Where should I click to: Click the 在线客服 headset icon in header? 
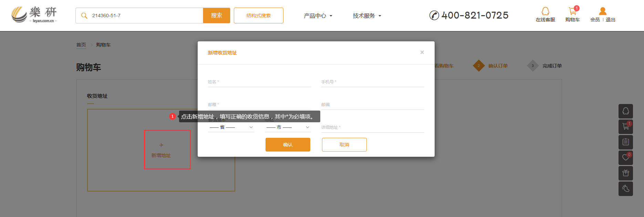click(545, 11)
